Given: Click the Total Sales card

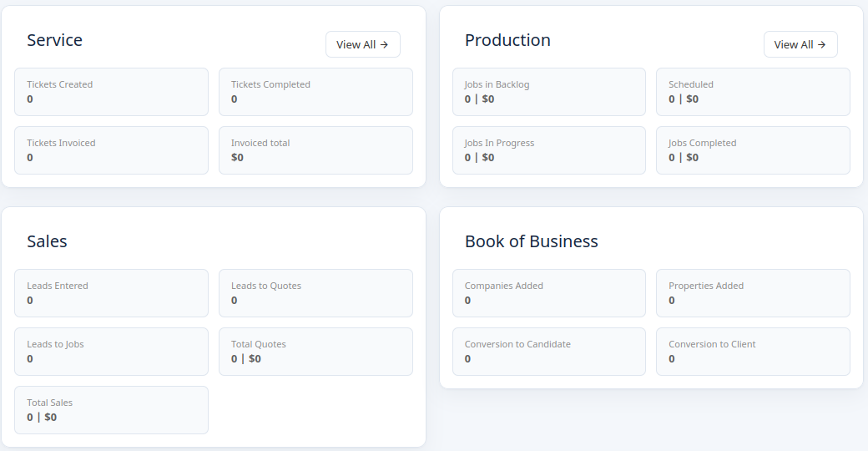Looking at the screenshot, I should [111, 410].
